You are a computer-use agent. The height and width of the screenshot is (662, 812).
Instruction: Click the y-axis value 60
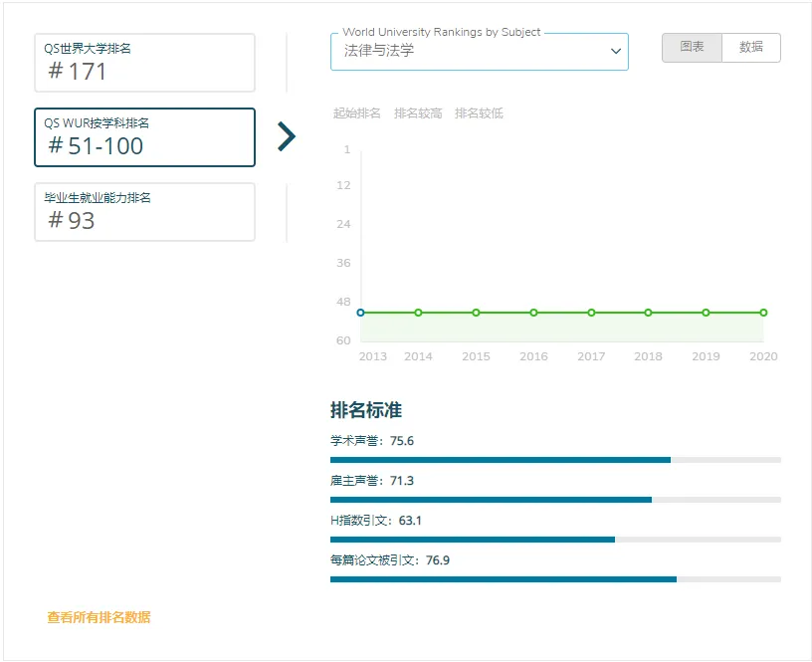tap(343, 340)
